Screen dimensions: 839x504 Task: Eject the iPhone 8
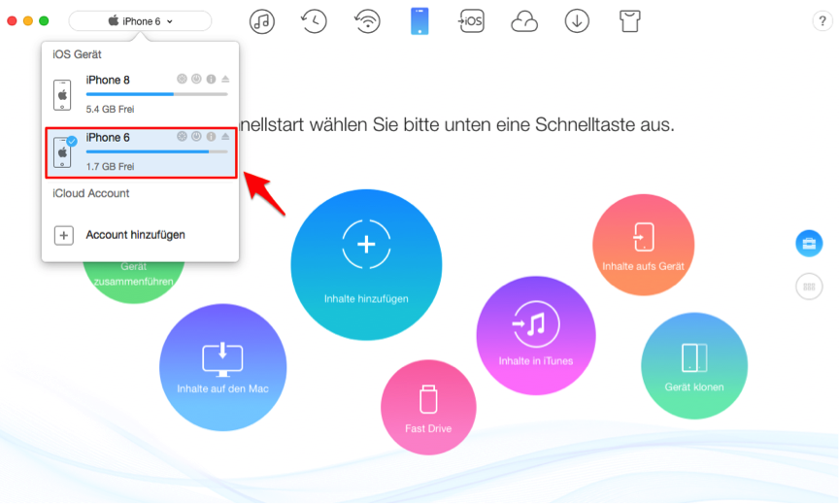point(225,80)
